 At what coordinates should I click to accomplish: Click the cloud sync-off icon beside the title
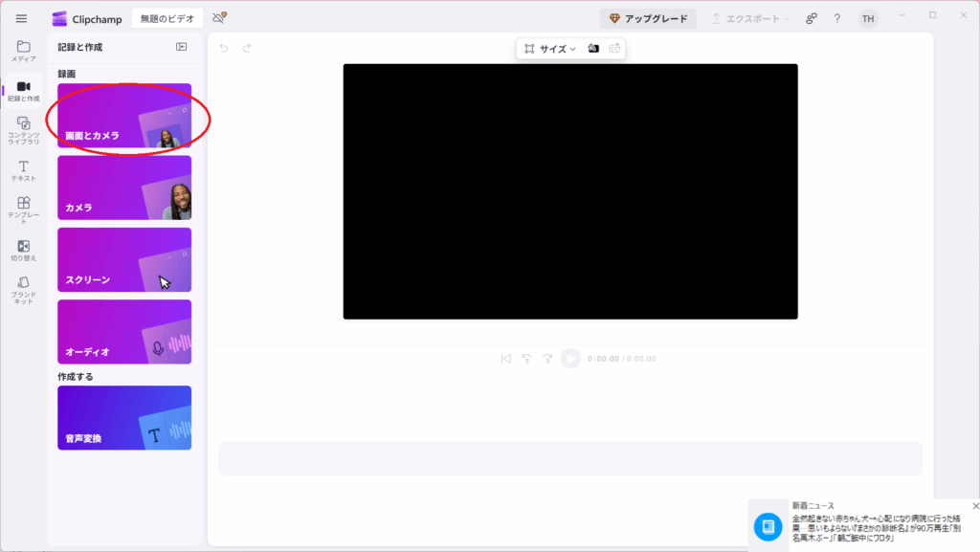[x=219, y=18]
